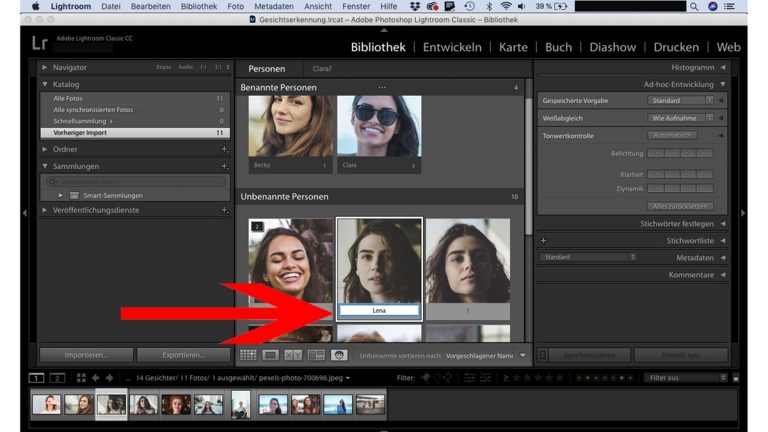Expand the Navigator panel
The height and width of the screenshot is (432, 768).
(45, 67)
